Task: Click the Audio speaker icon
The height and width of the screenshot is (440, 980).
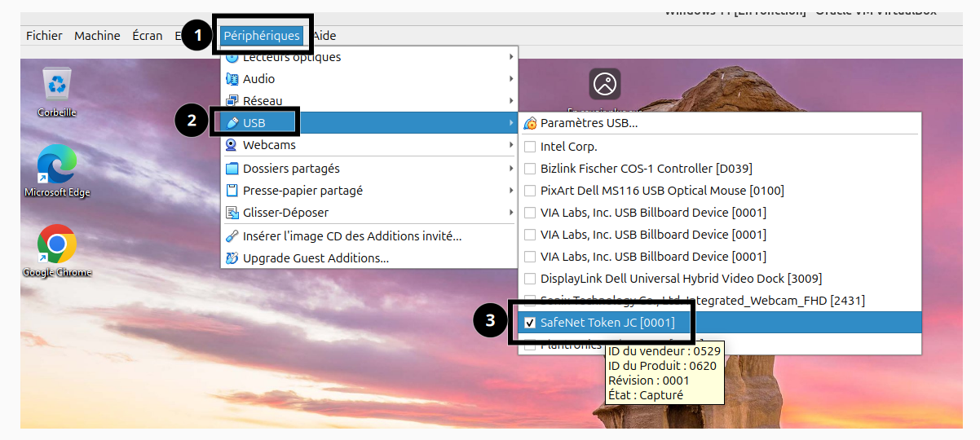Action: [x=232, y=79]
